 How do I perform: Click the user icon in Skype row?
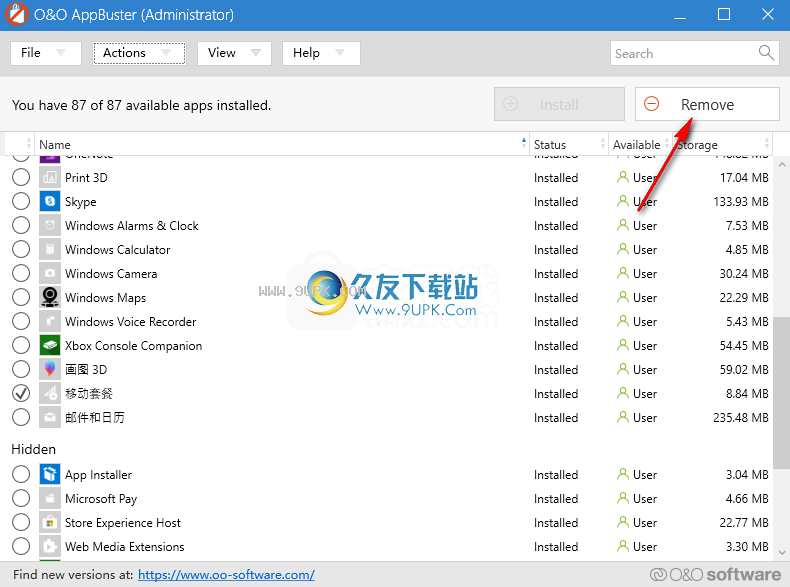click(x=623, y=201)
